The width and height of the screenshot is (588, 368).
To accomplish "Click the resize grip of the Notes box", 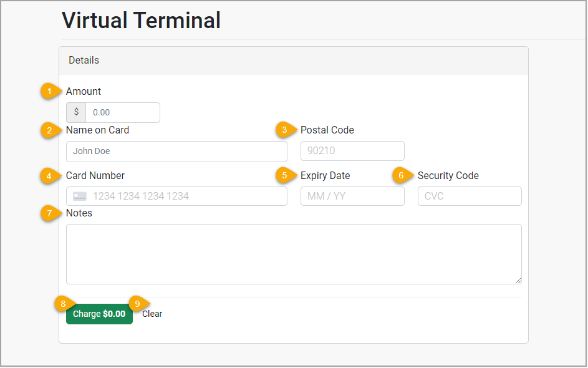I will 519,282.
